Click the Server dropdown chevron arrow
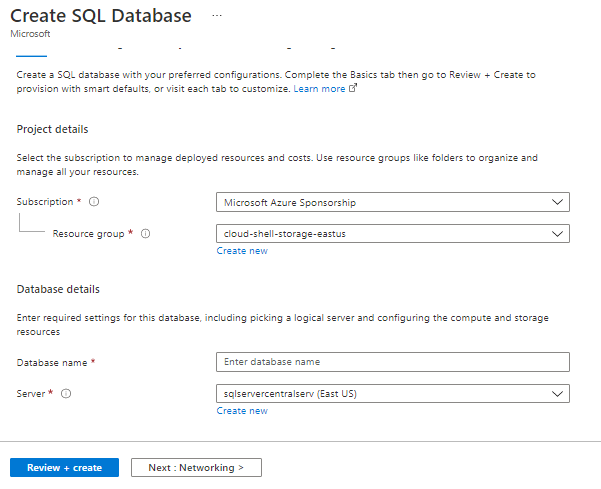 coord(557,394)
